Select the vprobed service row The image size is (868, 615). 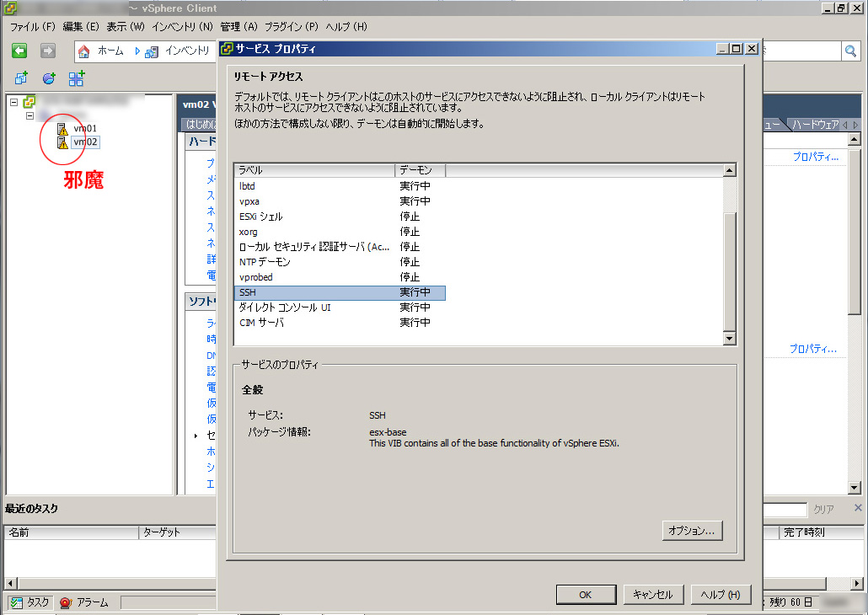coord(340,277)
